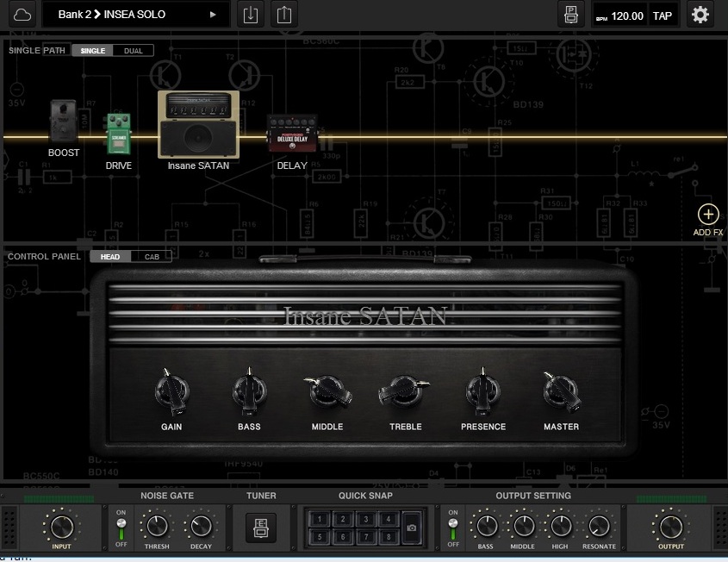The image size is (728, 562).
Task: Select the CAB control panel tab
Action: point(152,257)
